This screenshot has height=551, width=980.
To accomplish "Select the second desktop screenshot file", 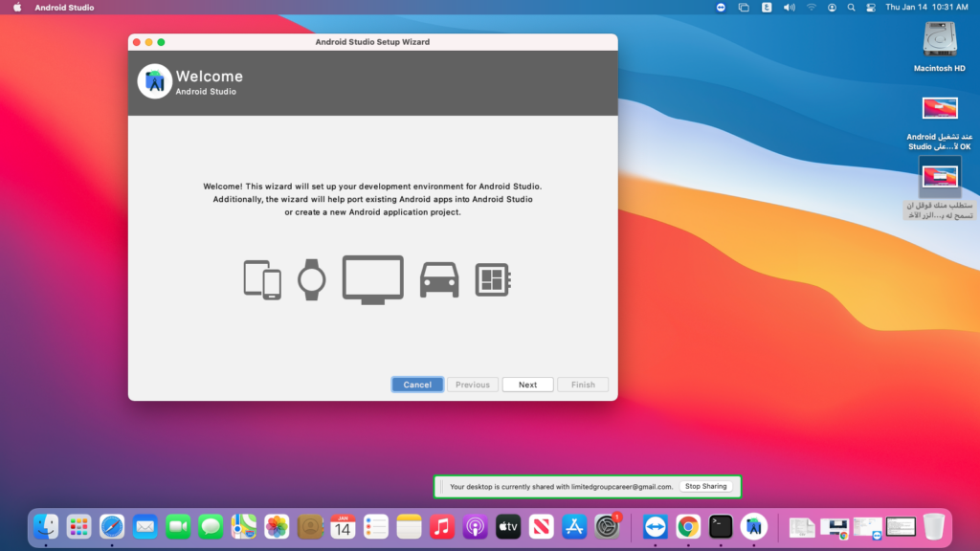I will (x=940, y=188).
